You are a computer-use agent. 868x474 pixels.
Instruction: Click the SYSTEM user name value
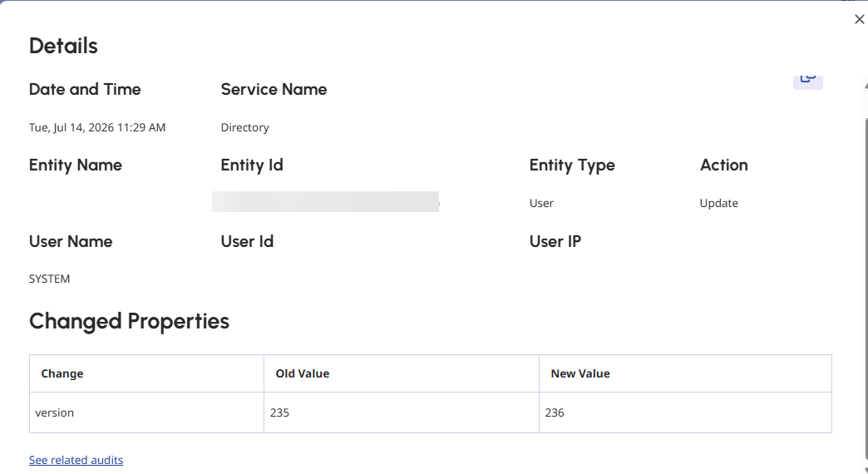49,279
